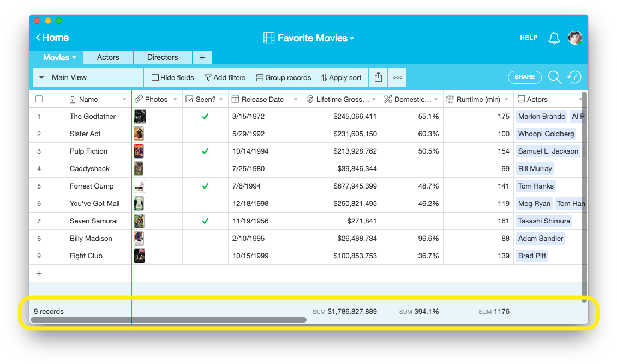Click the SHARE button

(524, 77)
